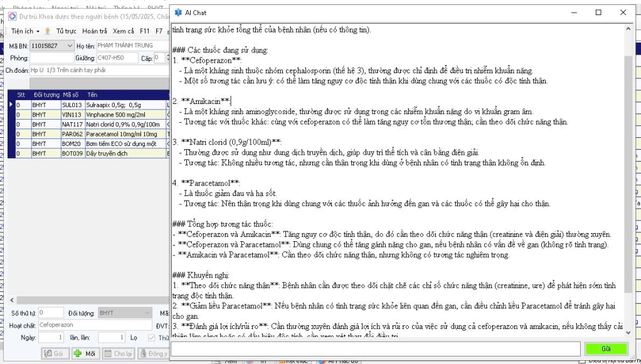Click the Stt column header
The image size is (641, 364).
click(x=21, y=95)
